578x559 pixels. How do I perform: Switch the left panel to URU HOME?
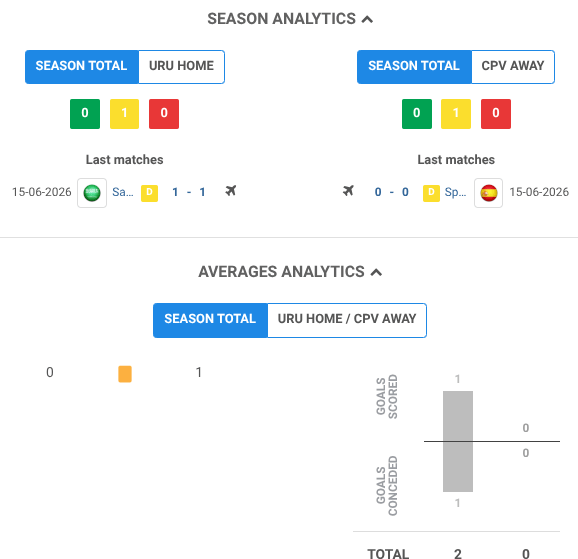[x=181, y=67]
